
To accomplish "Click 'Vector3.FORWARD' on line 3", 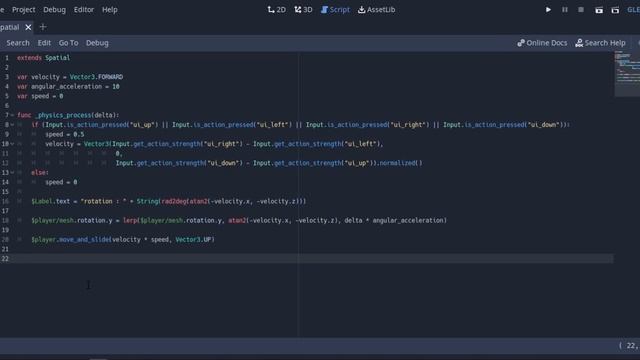I will point(96,77).
